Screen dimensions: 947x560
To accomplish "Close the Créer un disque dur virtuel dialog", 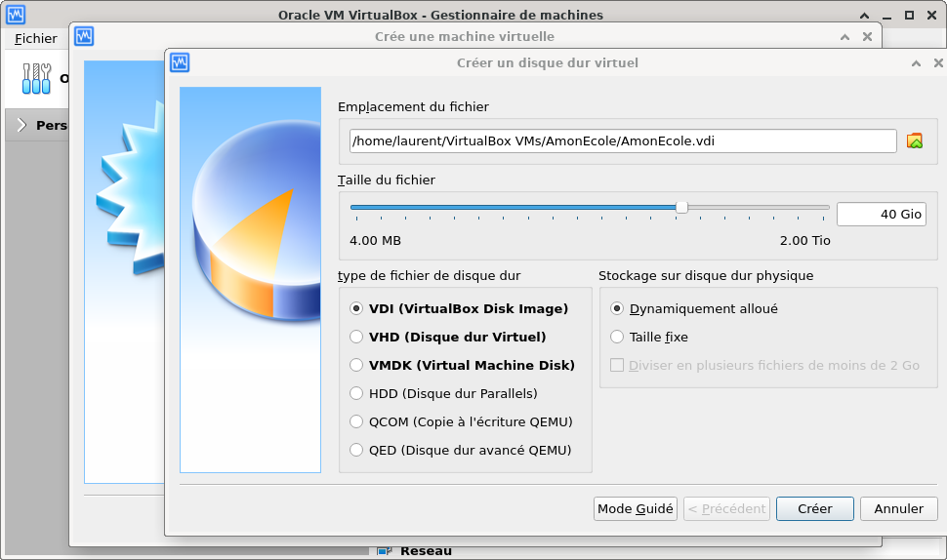I will (938, 62).
